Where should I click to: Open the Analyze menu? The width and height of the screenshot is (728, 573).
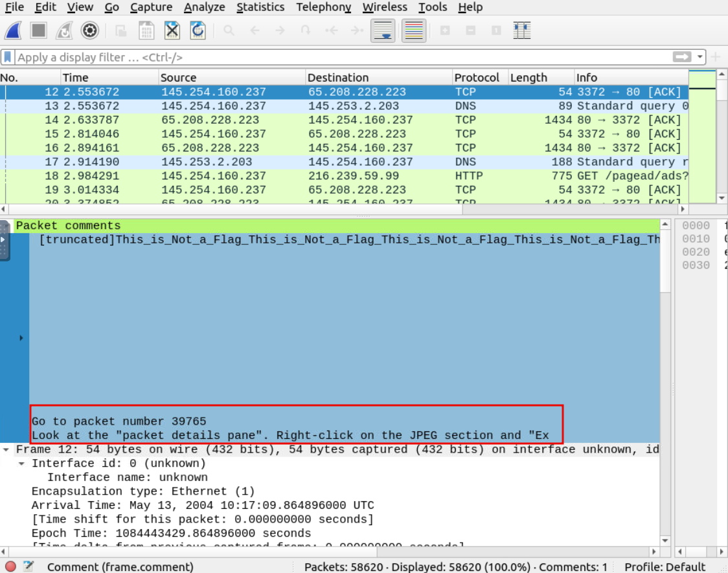click(x=204, y=7)
